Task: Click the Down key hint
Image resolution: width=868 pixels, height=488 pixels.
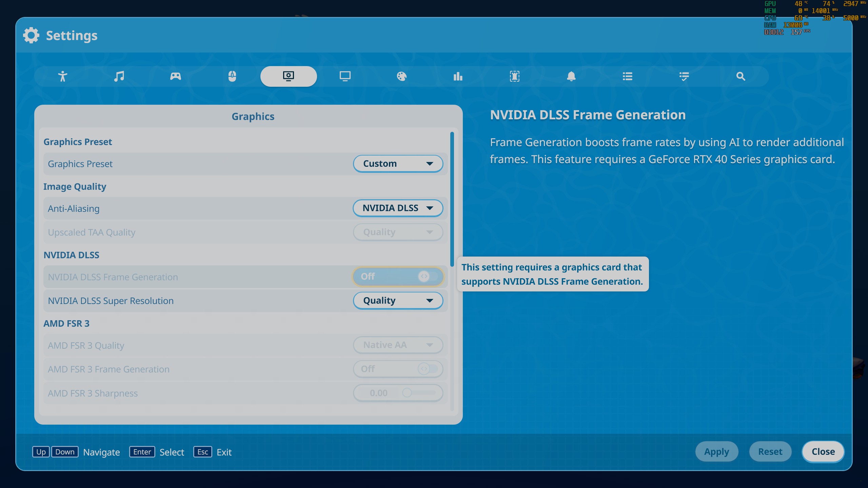Action: click(x=65, y=452)
